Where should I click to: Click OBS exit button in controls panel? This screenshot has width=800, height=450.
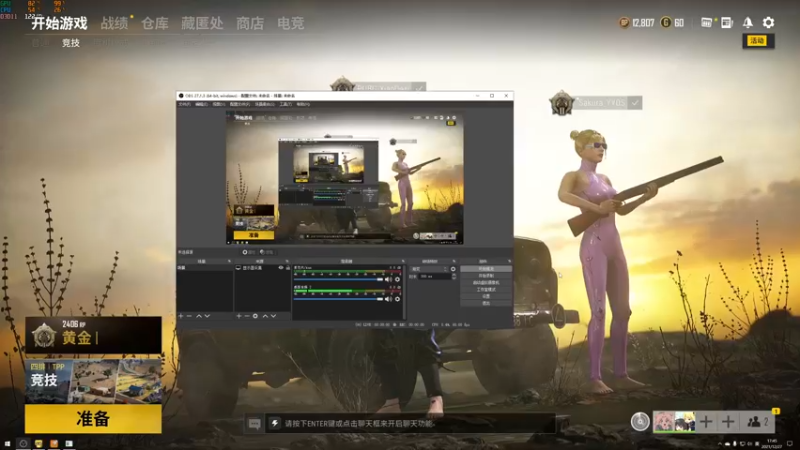point(486,303)
